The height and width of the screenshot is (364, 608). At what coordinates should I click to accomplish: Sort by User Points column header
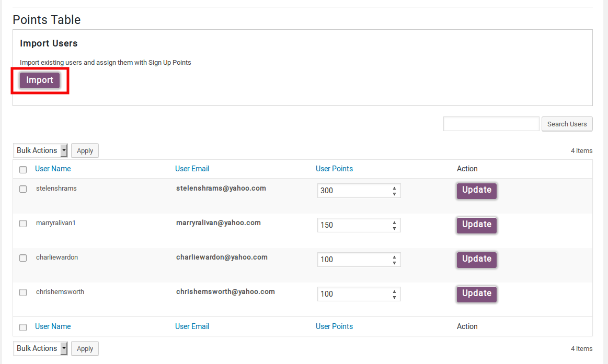point(334,169)
